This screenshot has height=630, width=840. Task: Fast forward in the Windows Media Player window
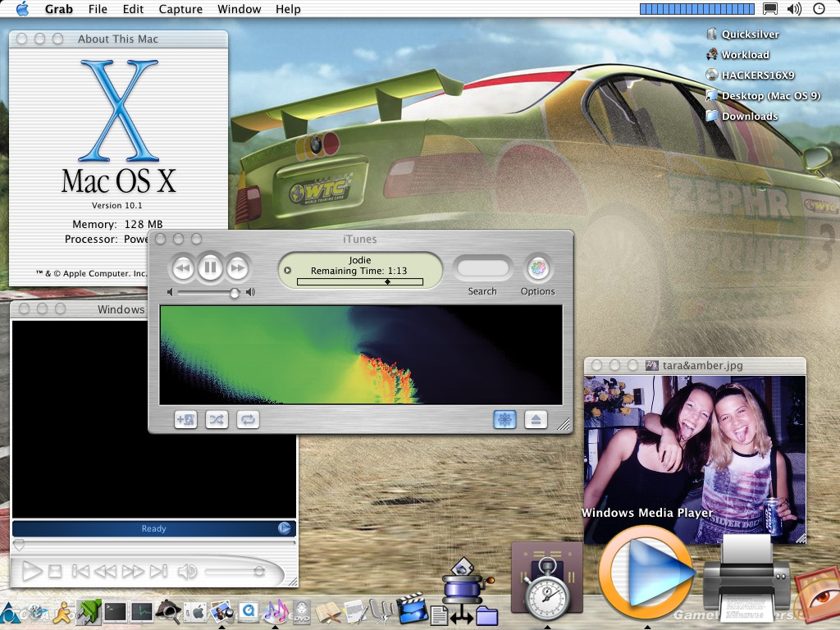pyautogui.click(x=132, y=572)
